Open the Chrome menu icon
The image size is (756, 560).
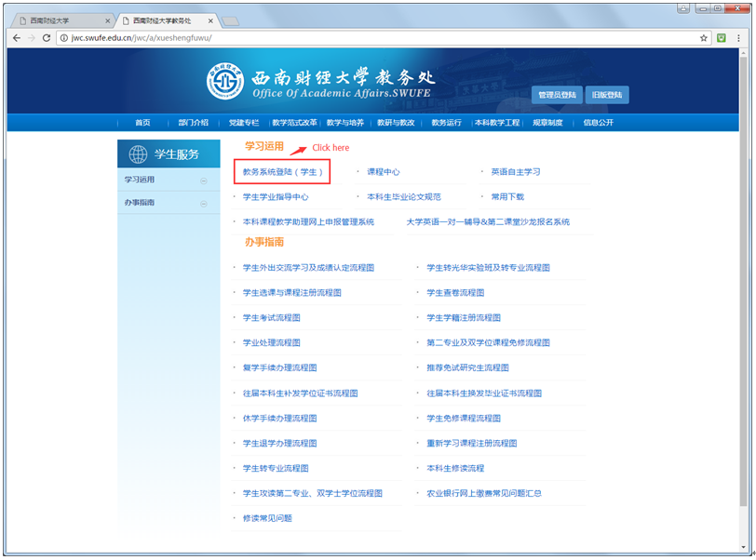click(x=739, y=38)
